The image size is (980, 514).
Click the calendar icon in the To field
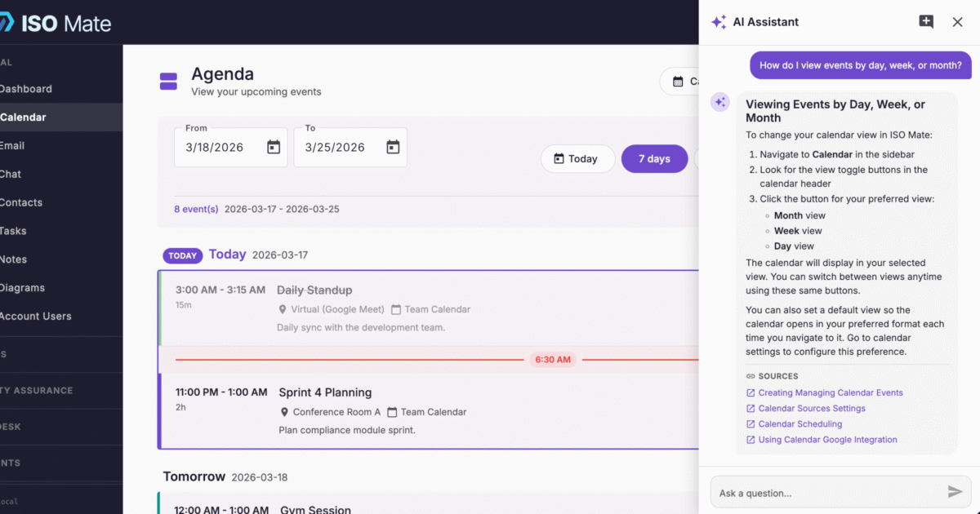394,147
